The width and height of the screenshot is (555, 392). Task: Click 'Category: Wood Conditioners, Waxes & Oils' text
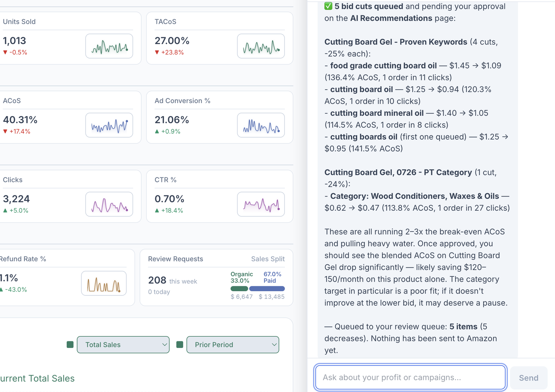[x=415, y=196]
